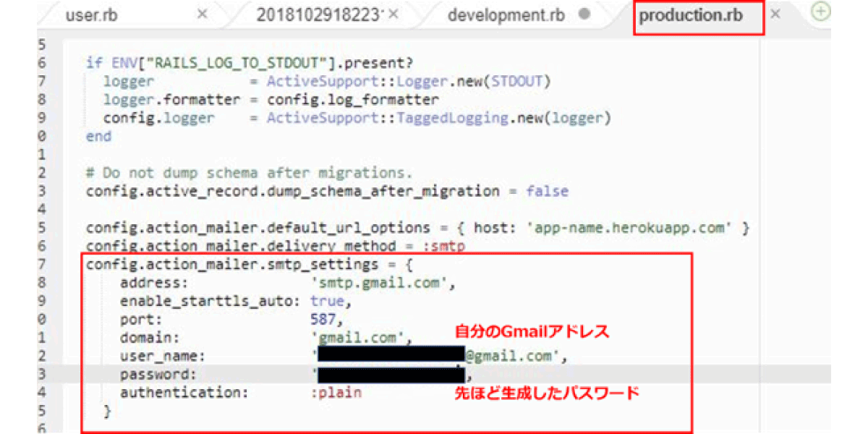Viewport: 868px width, 434px height.
Task: Click the unsaved dot on development.rb tab
Action: point(584,14)
